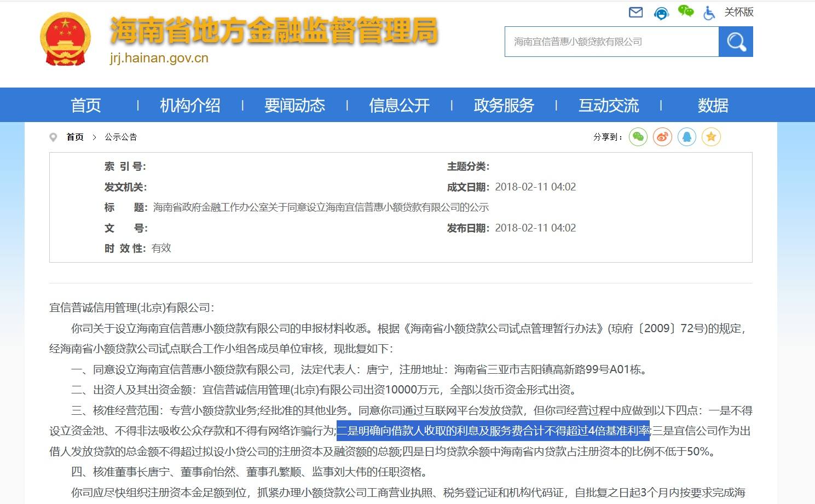Click the jrj.hainan.gov.cn site address text

159,58
